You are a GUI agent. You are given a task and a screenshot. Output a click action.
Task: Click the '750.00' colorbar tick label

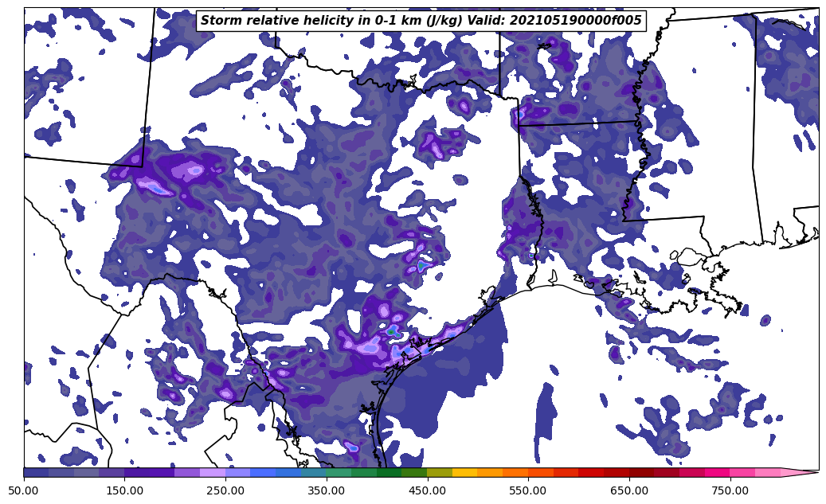tap(730, 490)
